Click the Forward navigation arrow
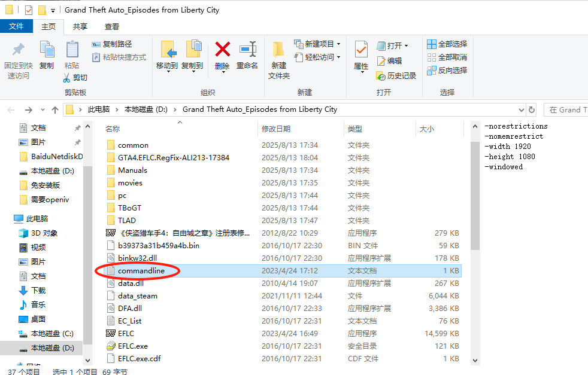Image resolution: width=588 pixels, height=375 pixels. pyautogui.click(x=29, y=110)
